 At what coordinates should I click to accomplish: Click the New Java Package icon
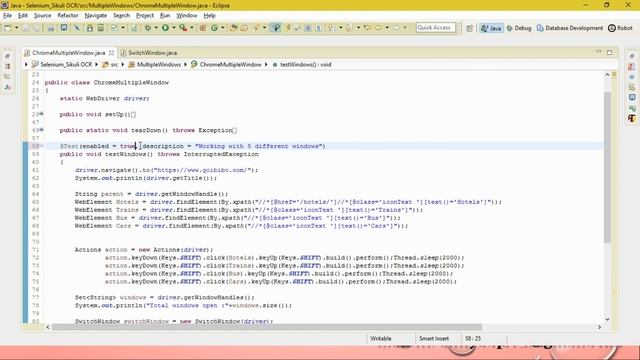[202, 28]
